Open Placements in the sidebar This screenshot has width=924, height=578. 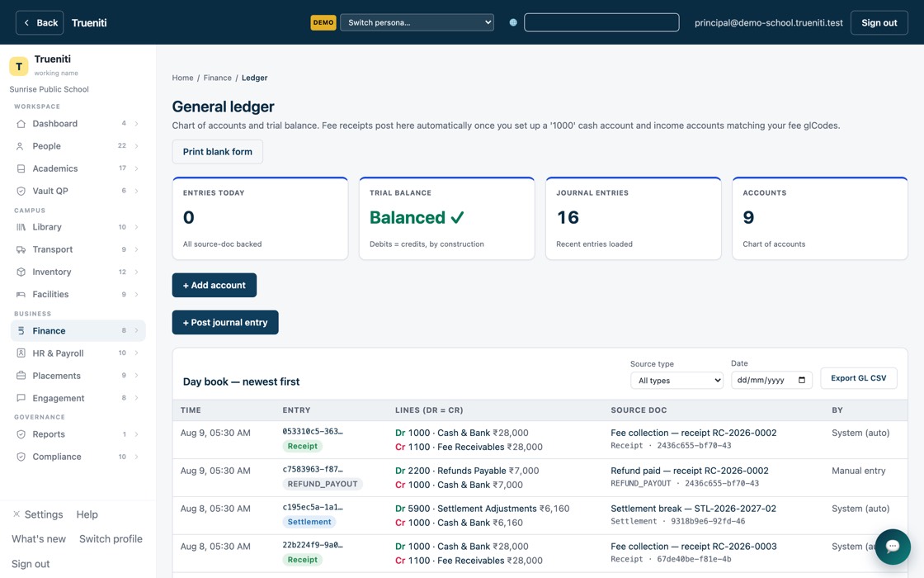pyautogui.click(x=78, y=376)
